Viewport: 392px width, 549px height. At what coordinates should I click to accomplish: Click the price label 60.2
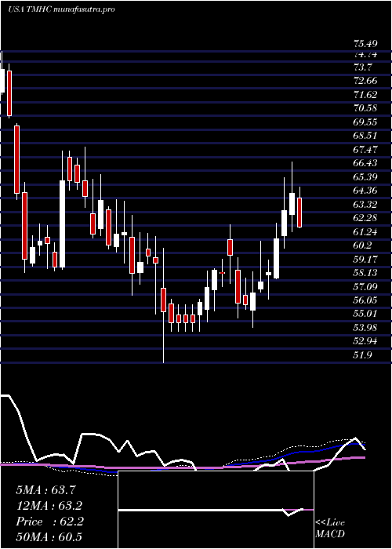tap(363, 245)
